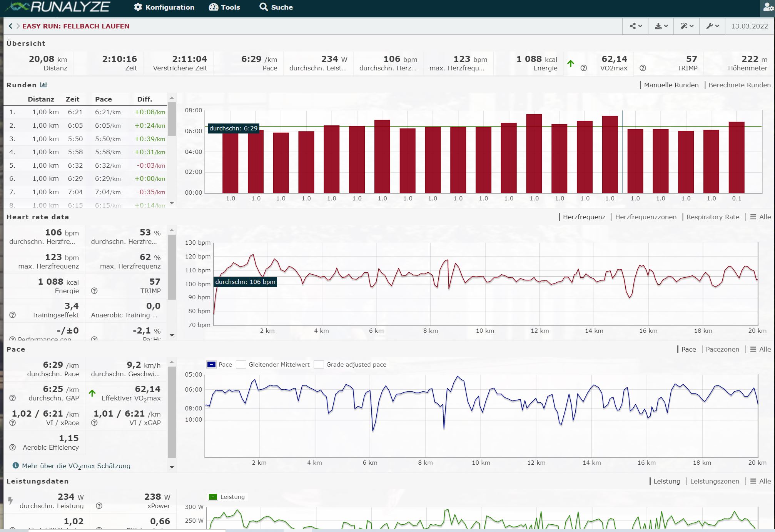This screenshot has height=532, width=775.
Task: Open the export/download dropdown menu
Action: (661, 26)
